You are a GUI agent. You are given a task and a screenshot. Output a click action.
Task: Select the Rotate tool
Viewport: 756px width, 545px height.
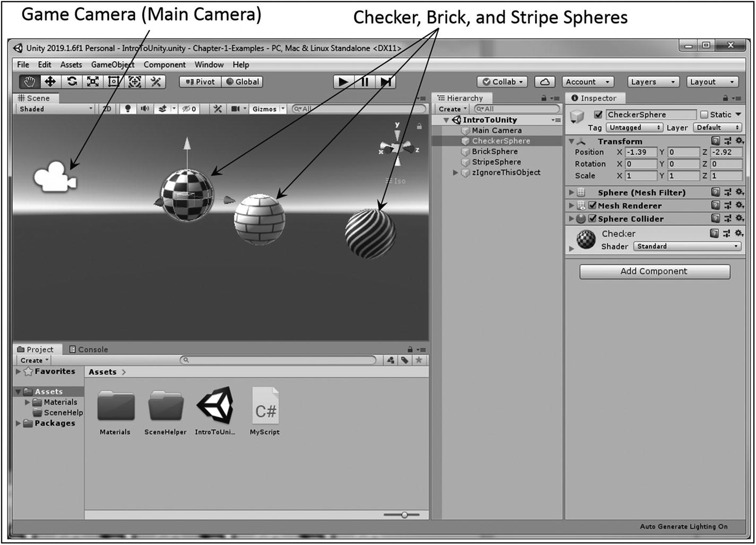[x=72, y=82]
